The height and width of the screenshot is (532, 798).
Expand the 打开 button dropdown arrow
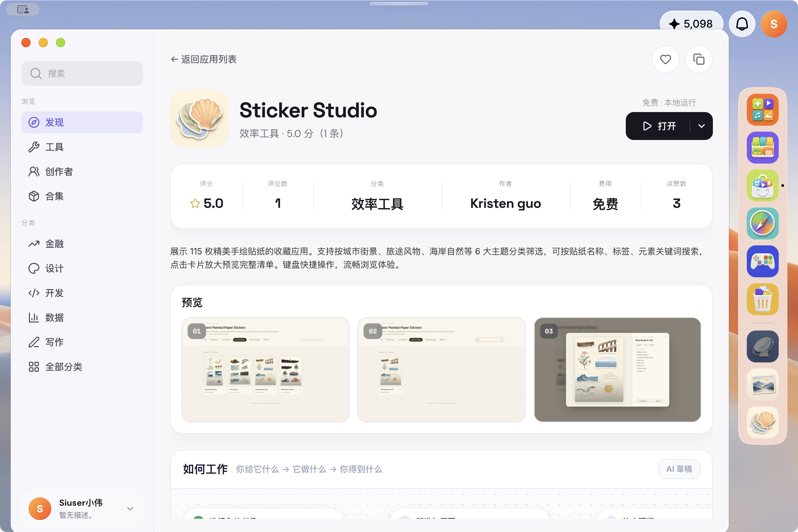pos(701,126)
